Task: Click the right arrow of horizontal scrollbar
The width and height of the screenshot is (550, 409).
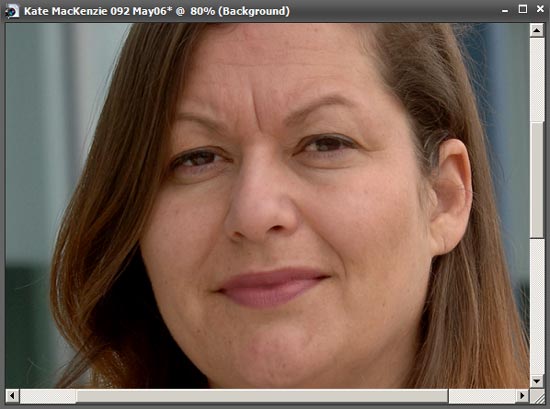Action: (522, 396)
